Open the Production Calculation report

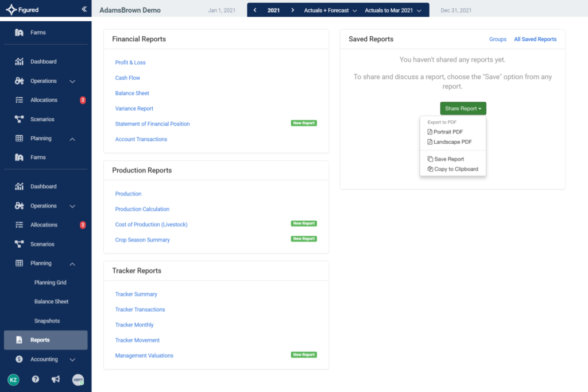click(x=142, y=209)
